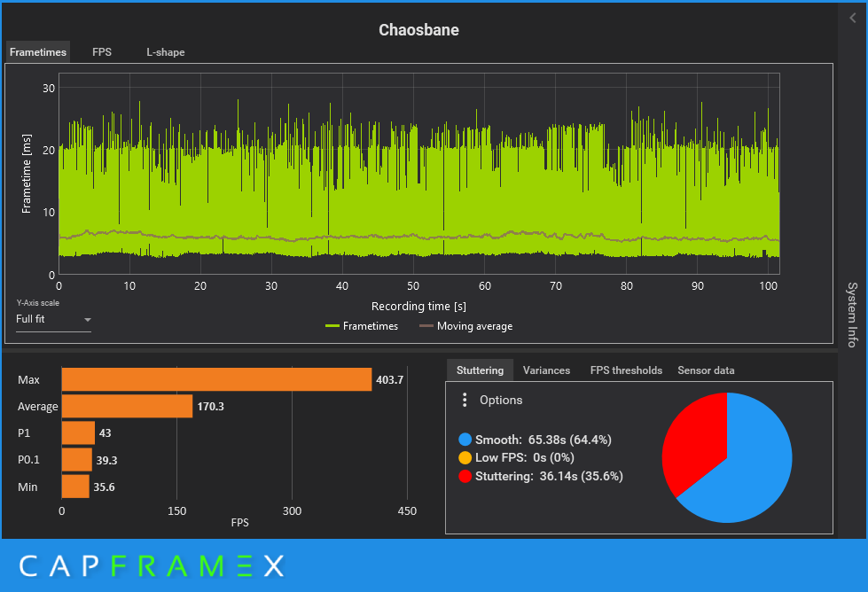Select the Frametimes tab
Screen dimensions: 868x592
pyautogui.click(x=38, y=52)
